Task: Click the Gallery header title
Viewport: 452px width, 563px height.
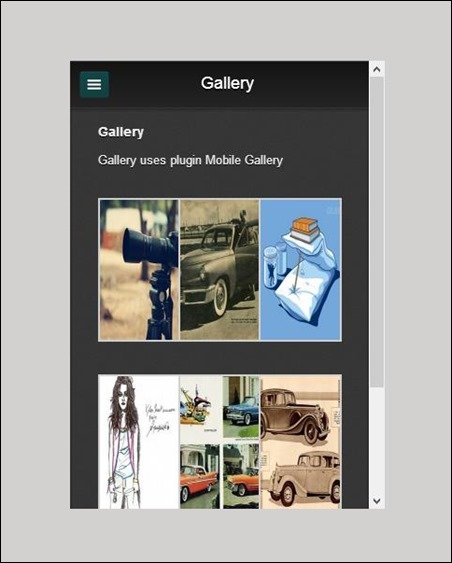Action: click(x=227, y=83)
